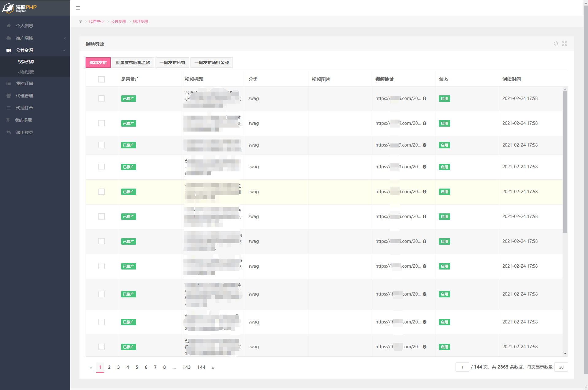Click the 海豚PHP dolphin logo
Screen dimensions: 588x390
click(19, 8)
